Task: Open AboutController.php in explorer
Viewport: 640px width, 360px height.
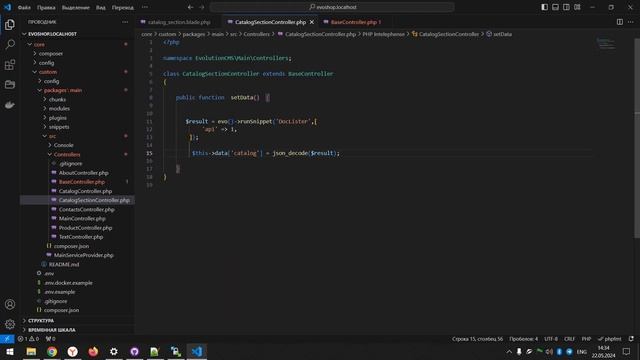Action: tap(77, 173)
